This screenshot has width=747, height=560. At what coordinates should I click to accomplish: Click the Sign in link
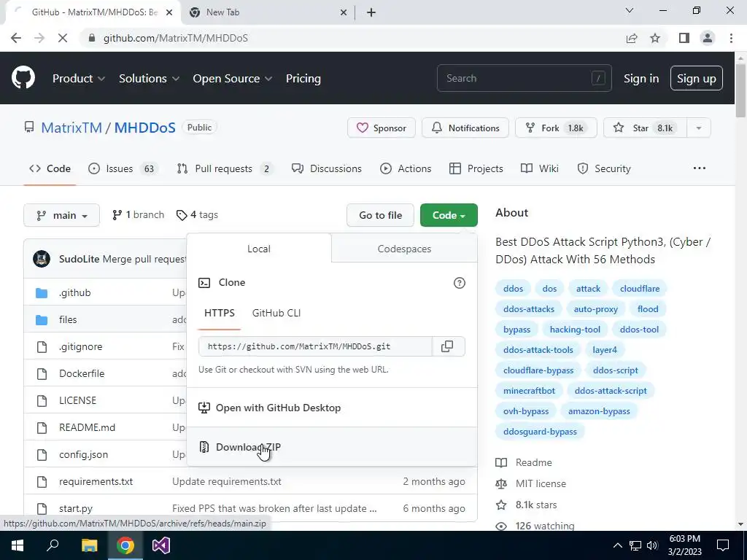tap(641, 79)
